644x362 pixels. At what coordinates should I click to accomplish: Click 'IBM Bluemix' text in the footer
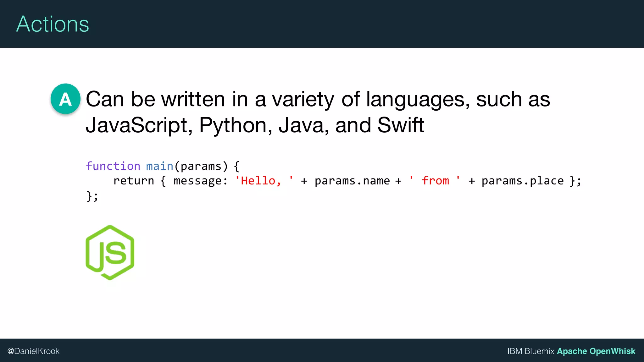tap(531, 351)
